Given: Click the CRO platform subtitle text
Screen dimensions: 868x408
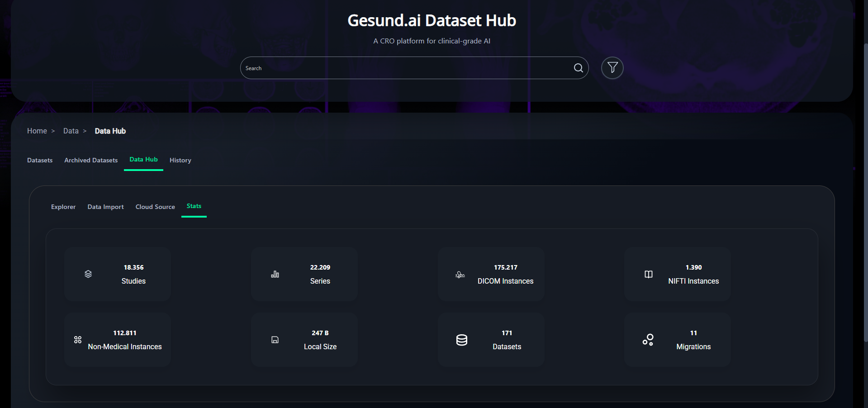Looking at the screenshot, I should click(432, 41).
